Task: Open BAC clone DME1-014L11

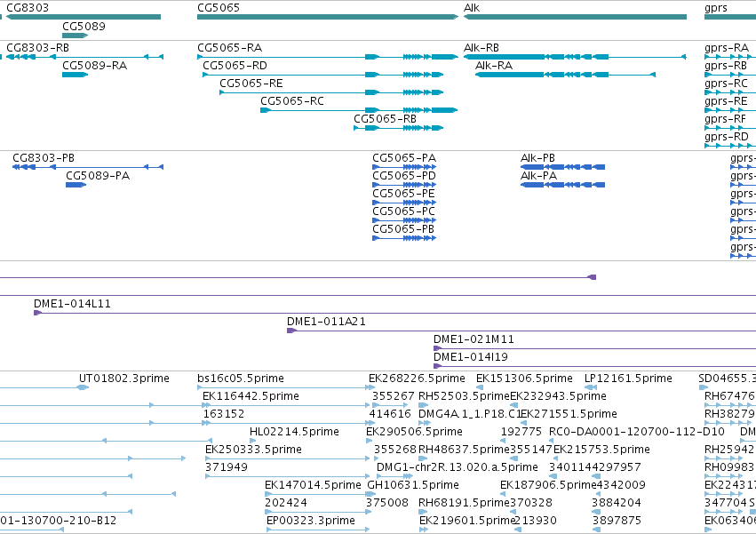Action: pyautogui.click(x=72, y=304)
